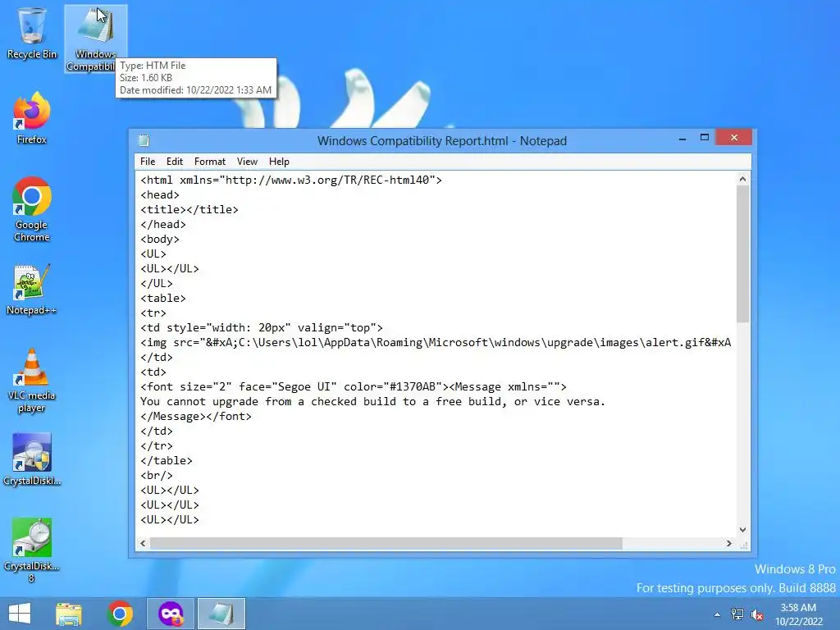Click the '</Message></font>' line
Viewport: 840px width, 630px height.
(x=195, y=416)
